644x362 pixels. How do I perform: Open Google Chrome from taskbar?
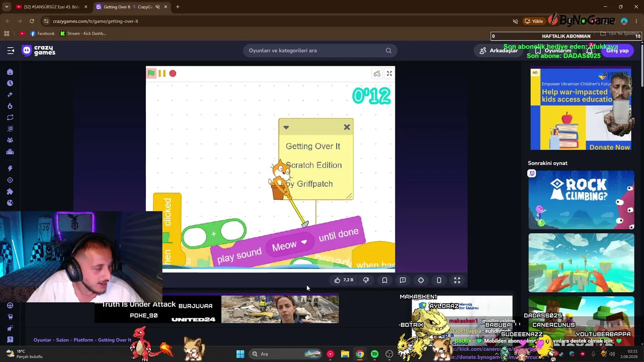[360, 354]
